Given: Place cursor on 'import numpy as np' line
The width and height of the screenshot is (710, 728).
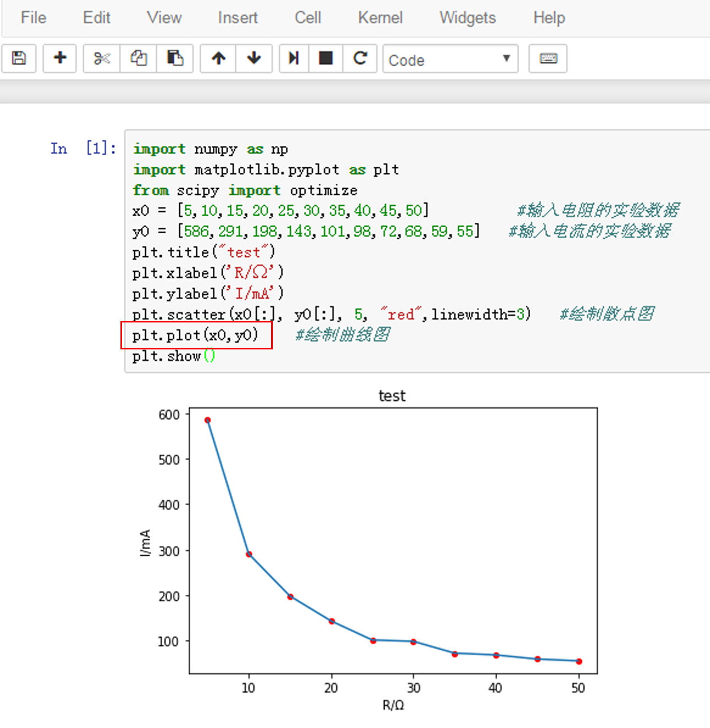Looking at the screenshot, I should [210, 149].
